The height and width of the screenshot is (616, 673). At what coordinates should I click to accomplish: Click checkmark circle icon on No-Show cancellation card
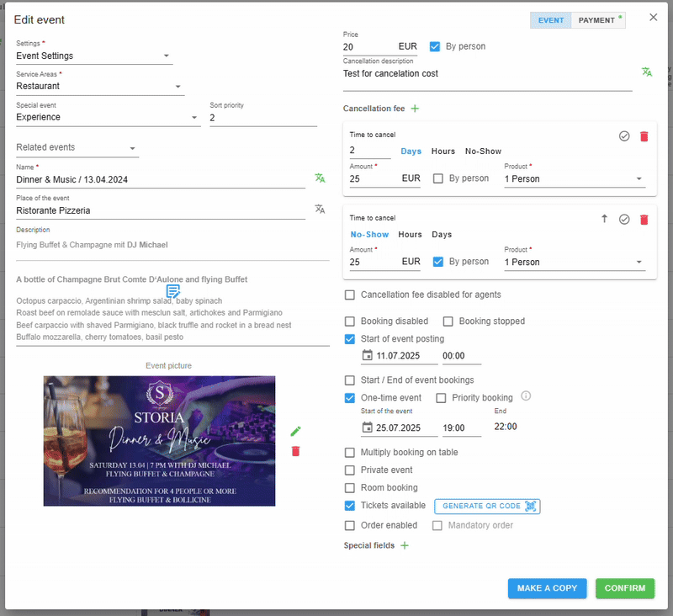624,220
